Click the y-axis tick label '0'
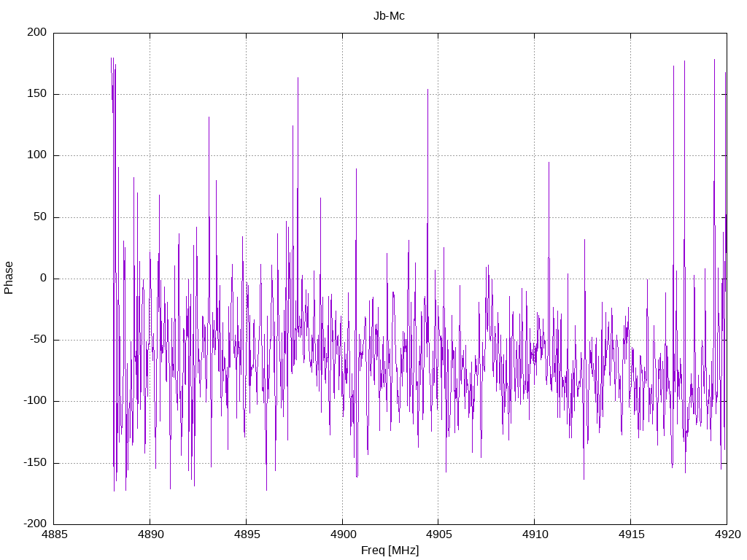This screenshot has height=560, width=747. coord(44,279)
